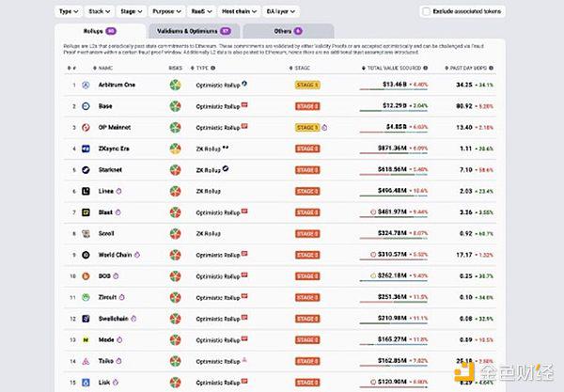Open the RaaS filter dropdown
The height and width of the screenshot is (392, 564).
tap(201, 11)
